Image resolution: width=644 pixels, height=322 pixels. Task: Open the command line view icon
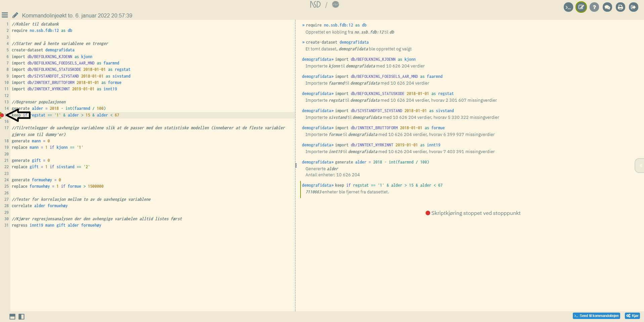tap(568, 7)
